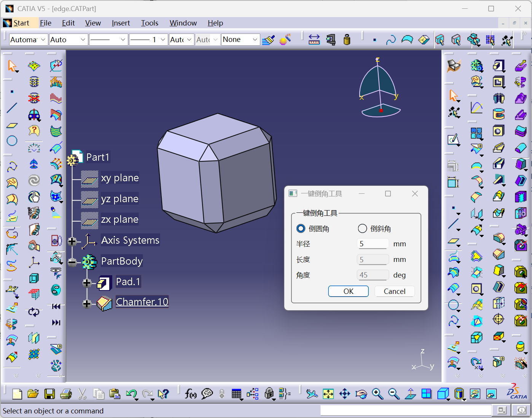This screenshot has height=418, width=532.
Task: Select Chamfer.10 in the specification tree
Action: [142, 302]
